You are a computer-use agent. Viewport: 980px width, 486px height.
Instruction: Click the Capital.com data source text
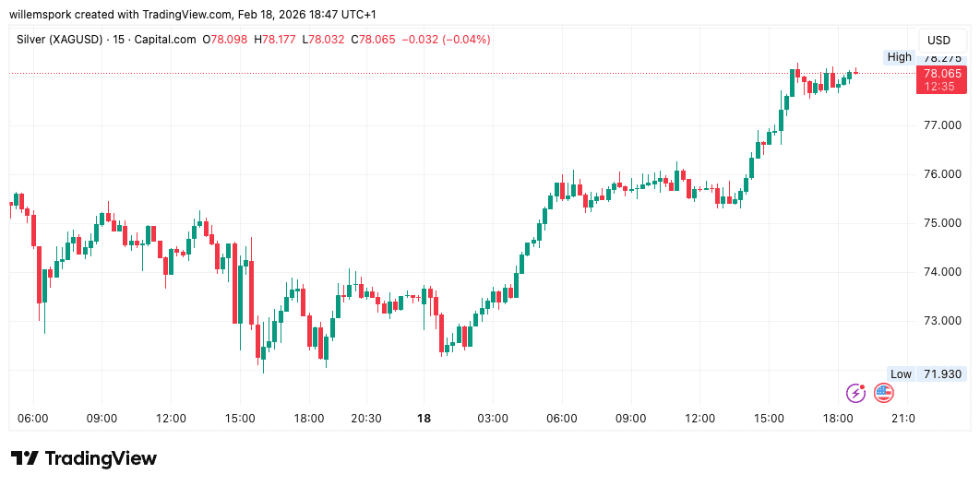166,40
